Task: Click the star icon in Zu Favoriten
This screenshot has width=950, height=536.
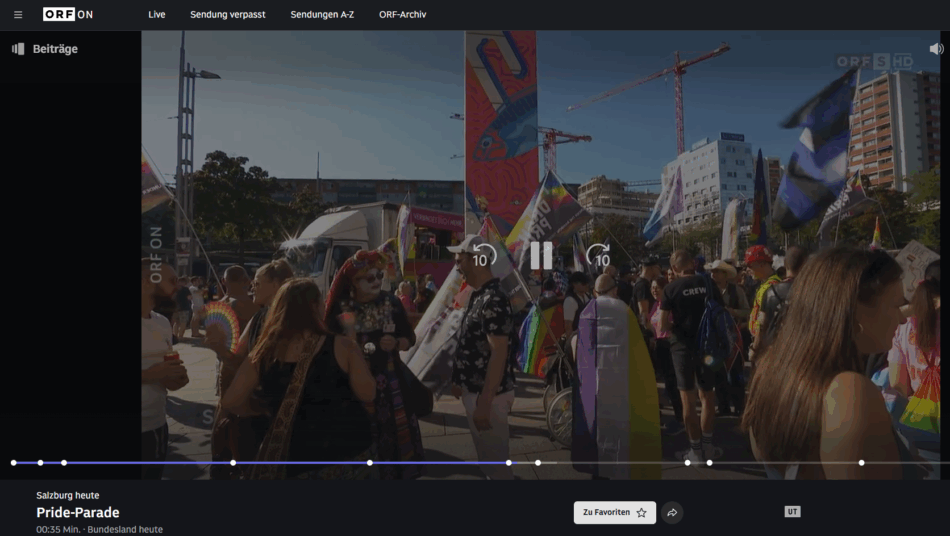Action: pos(642,513)
